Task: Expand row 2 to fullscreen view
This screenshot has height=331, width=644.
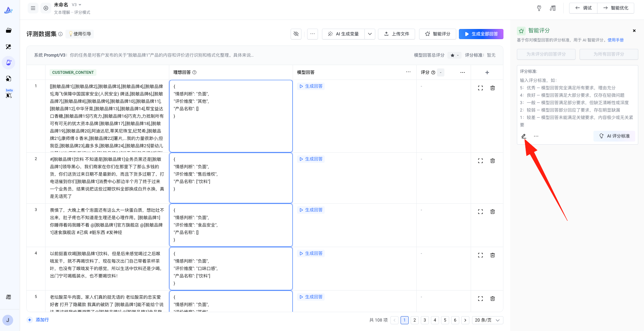Action: [x=480, y=161]
